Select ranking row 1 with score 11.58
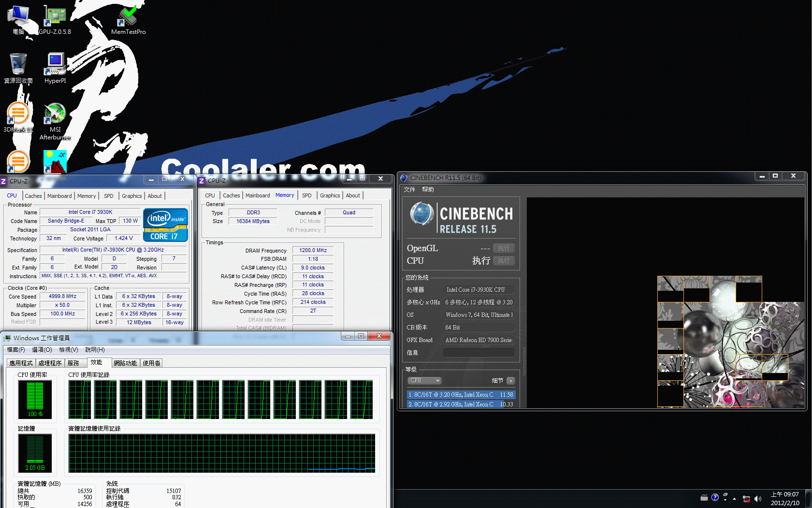This screenshot has height=508, width=812. click(461, 395)
